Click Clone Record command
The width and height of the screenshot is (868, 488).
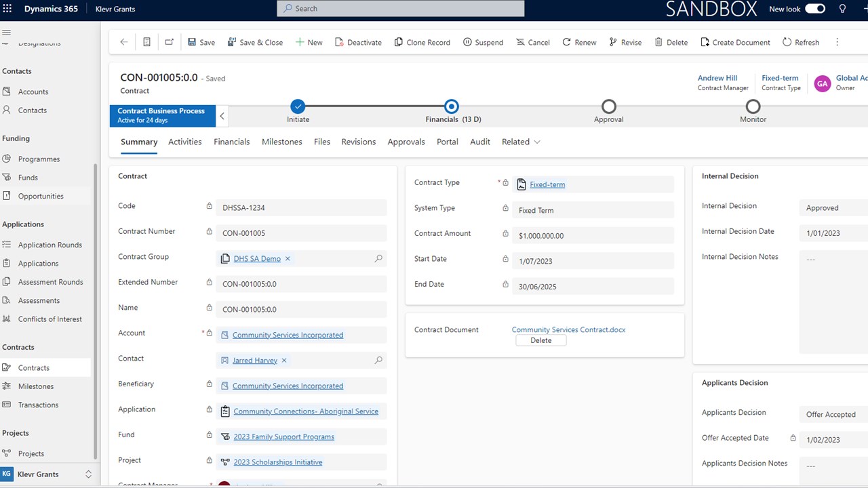pos(422,42)
